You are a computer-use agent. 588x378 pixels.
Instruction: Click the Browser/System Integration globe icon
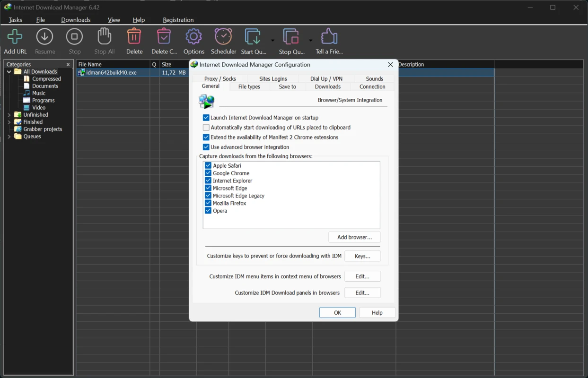[207, 101]
